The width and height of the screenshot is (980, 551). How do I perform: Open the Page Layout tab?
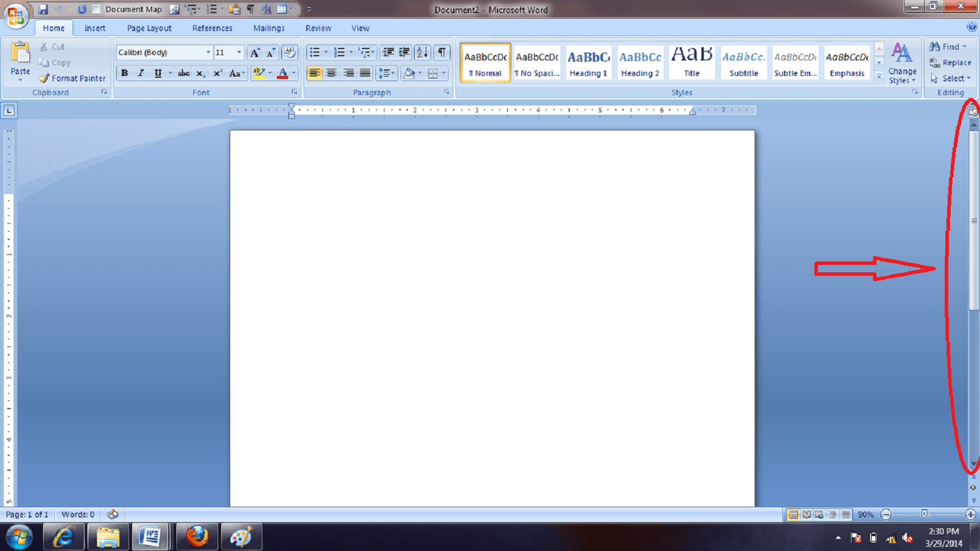click(x=149, y=28)
